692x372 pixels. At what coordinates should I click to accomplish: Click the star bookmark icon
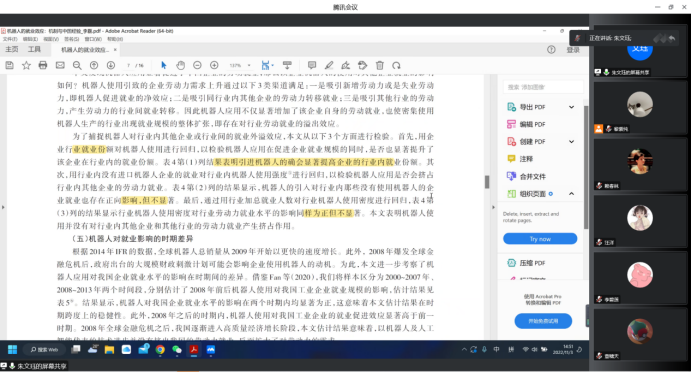[x=26, y=65]
